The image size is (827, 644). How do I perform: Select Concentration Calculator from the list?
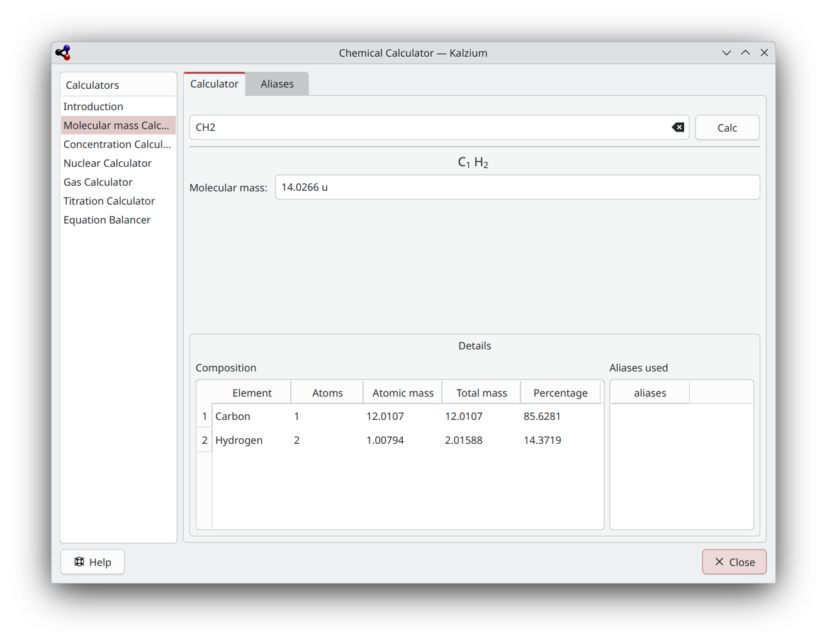(x=117, y=144)
